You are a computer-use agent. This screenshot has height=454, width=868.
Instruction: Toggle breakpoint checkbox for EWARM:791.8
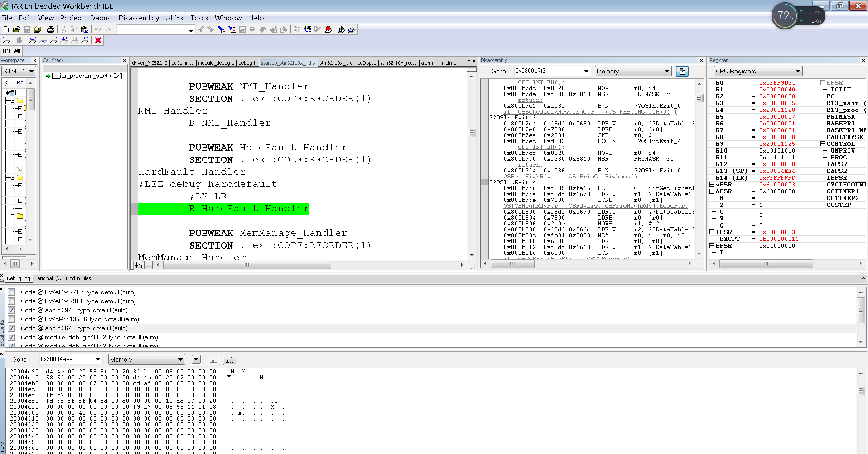click(11, 301)
